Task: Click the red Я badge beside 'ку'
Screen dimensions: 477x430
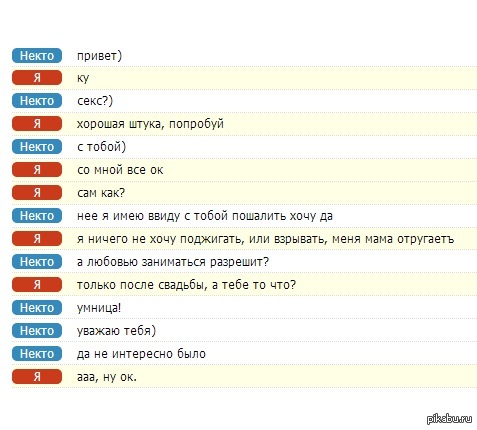Action: (x=37, y=78)
